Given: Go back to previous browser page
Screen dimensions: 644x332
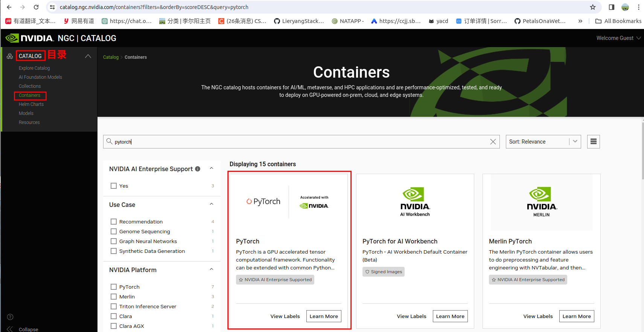Looking at the screenshot, I should [9, 7].
